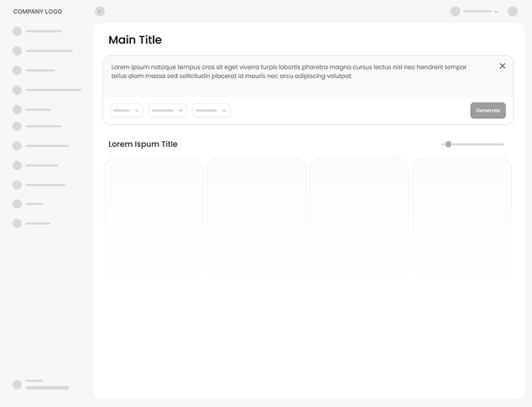Expand the middle dropdown in the prompt box
This screenshot has width=532, height=407.
[168, 111]
